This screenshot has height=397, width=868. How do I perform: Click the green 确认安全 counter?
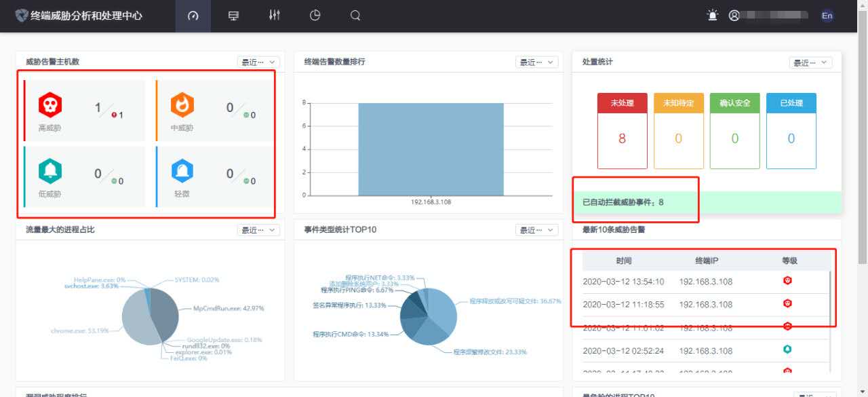pyautogui.click(x=734, y=138)
